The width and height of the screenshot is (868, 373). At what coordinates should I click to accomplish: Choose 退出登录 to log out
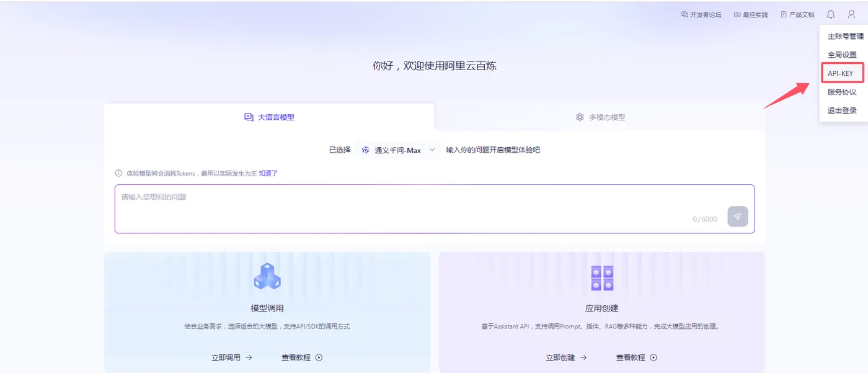click(841, 110)
